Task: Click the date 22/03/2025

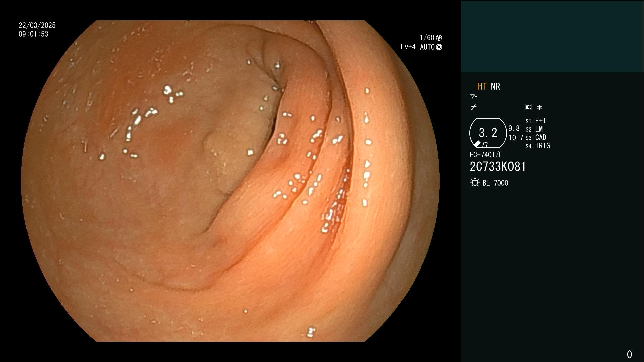Action: point(37,25)
